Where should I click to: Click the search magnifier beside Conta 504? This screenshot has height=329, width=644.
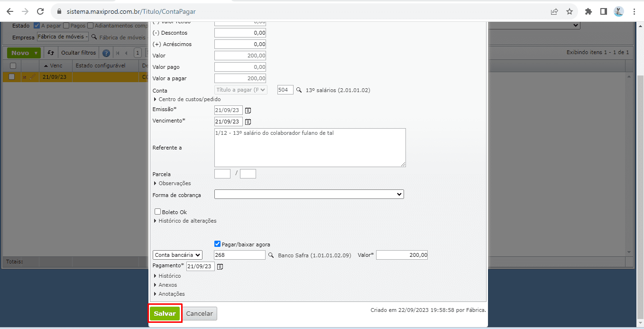click(x=299, y=90)
